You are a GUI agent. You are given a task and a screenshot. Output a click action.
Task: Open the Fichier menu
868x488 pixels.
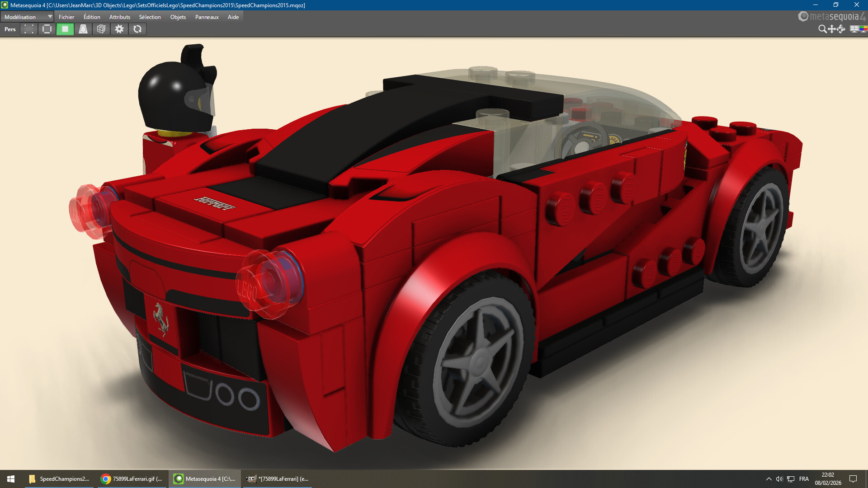click(66, 17)
